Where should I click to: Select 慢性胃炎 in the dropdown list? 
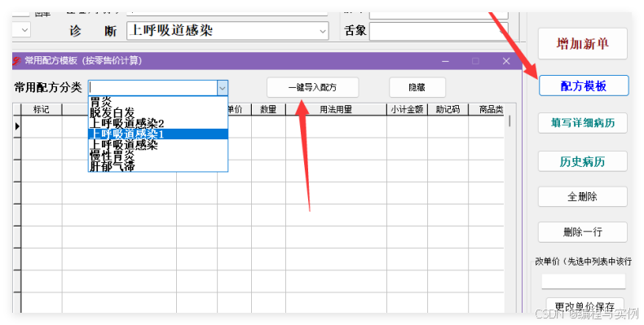(157, 155)
